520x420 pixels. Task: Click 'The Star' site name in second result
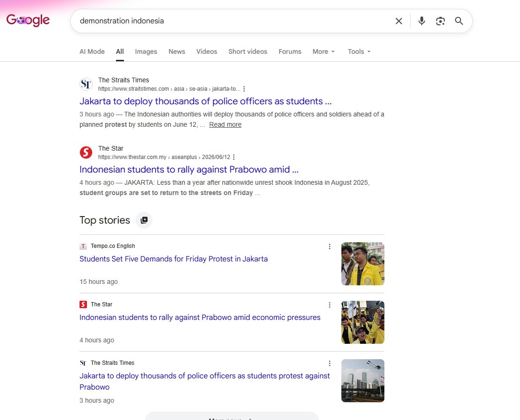coord(110,148)
